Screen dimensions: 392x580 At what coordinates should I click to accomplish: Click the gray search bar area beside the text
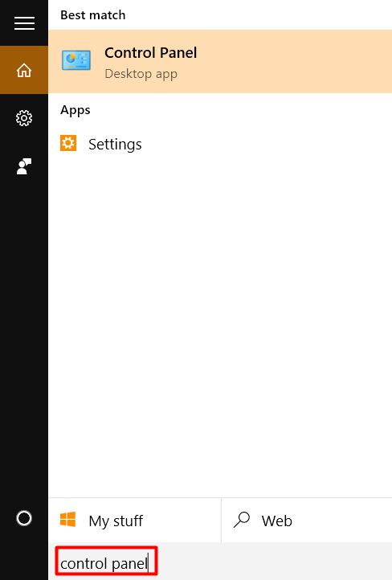(275, 562)
